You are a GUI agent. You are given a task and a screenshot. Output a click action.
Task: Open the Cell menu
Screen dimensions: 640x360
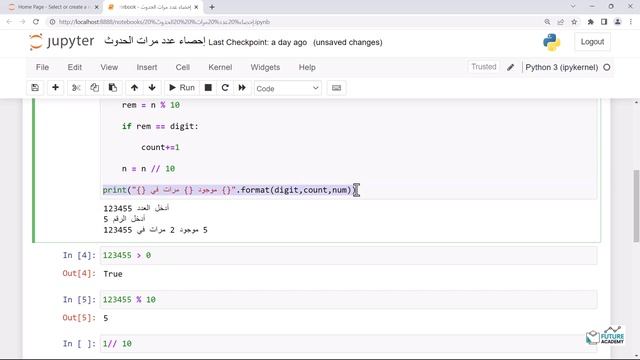pos(182,67)
